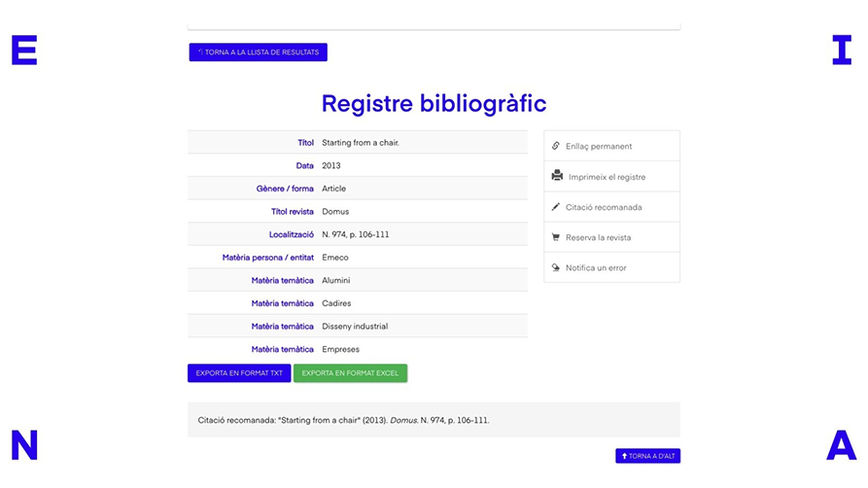Click the shopping cart icon for magazine reservation

(x=556, y=237)
